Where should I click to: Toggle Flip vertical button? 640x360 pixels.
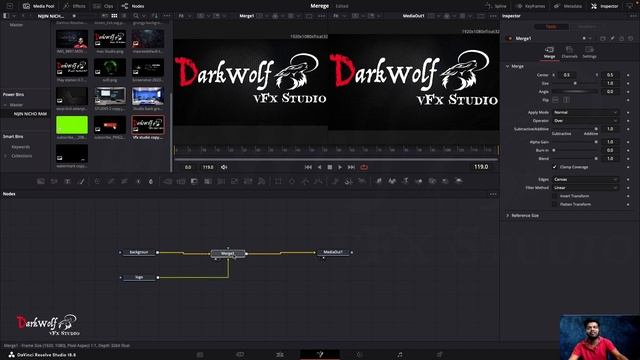(566, 100)
